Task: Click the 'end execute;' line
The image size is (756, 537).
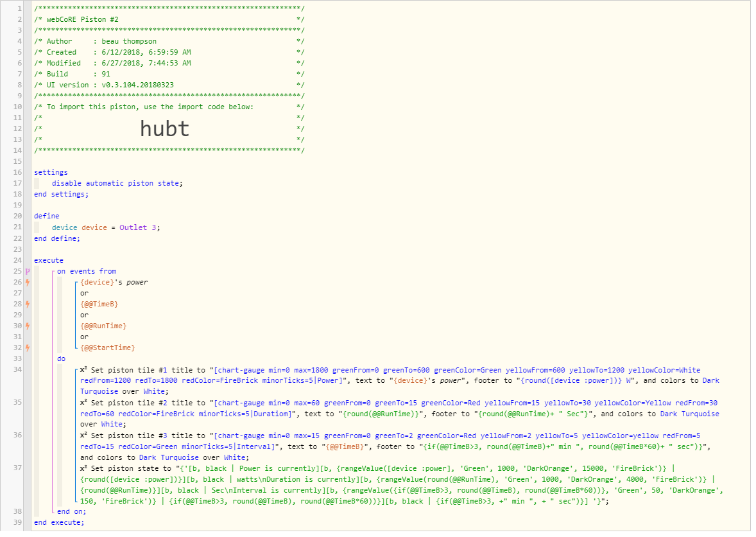Action: coord(59,524)
